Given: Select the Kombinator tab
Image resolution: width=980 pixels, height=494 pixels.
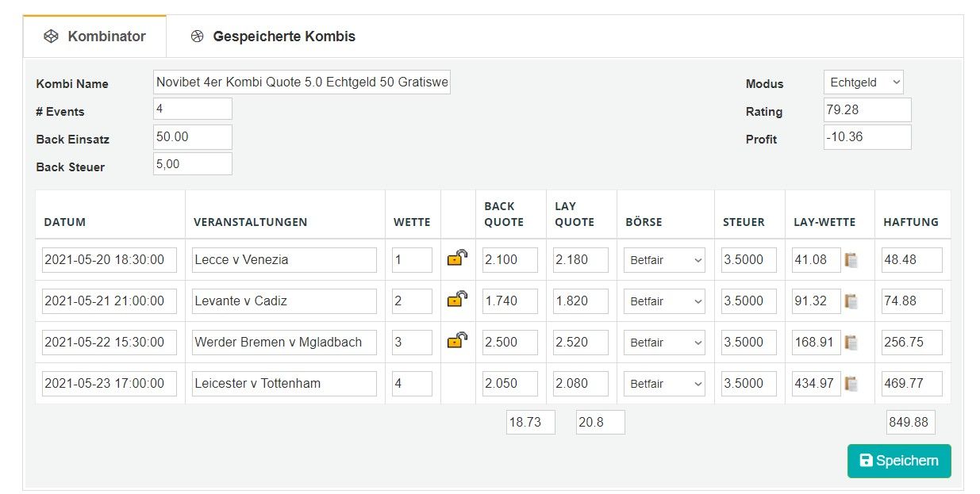Looking at the screenshot, I should click(x=94, y=36).
